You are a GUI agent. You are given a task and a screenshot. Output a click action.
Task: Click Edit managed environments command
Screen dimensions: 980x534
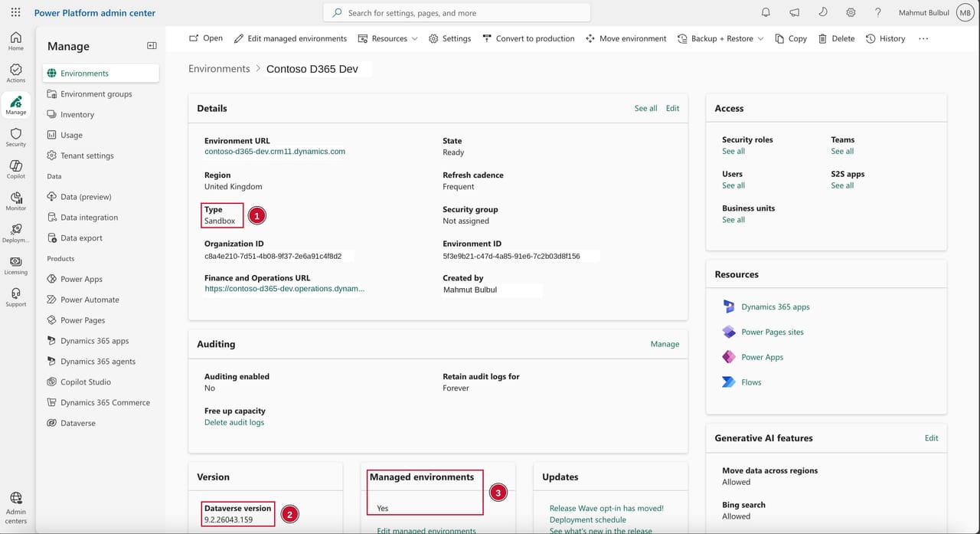290,38
